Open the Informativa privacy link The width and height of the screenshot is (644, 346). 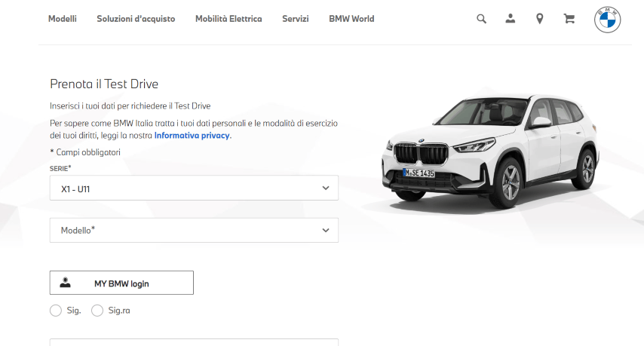click(x=192, y=136)
